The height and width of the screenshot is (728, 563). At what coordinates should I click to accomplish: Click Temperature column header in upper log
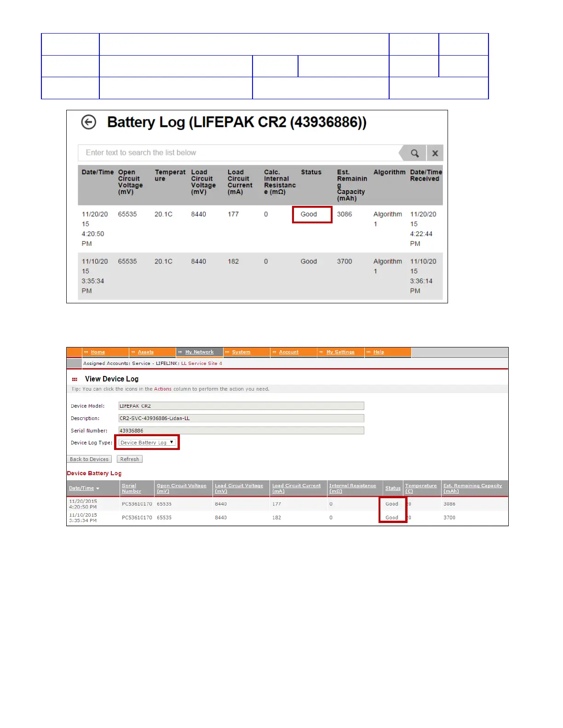(170, 176)
